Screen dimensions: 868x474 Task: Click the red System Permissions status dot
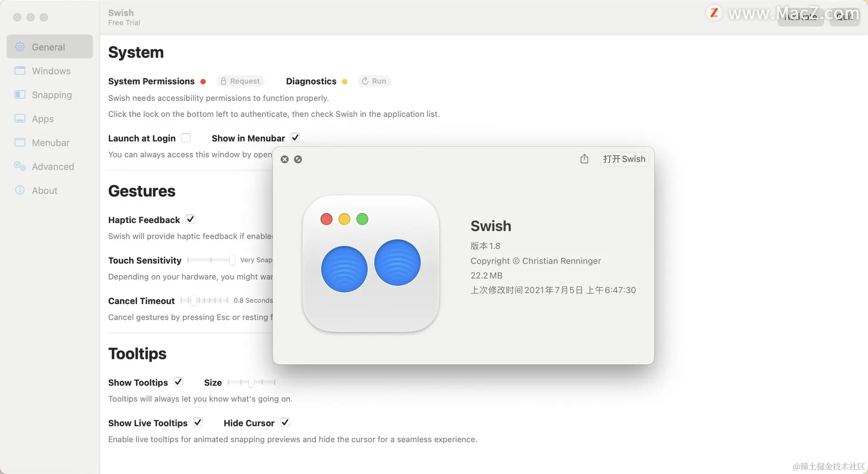point(203,82)
